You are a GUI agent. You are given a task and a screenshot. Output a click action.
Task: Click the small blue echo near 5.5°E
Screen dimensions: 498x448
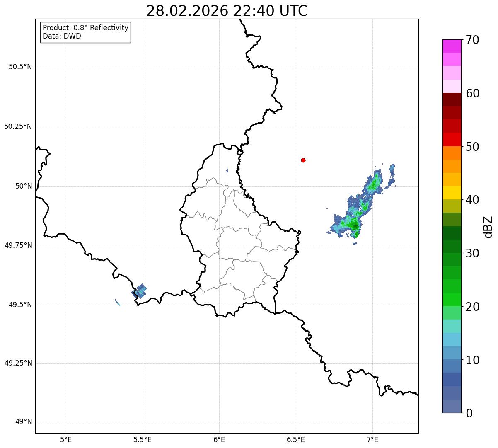(139, 291)
